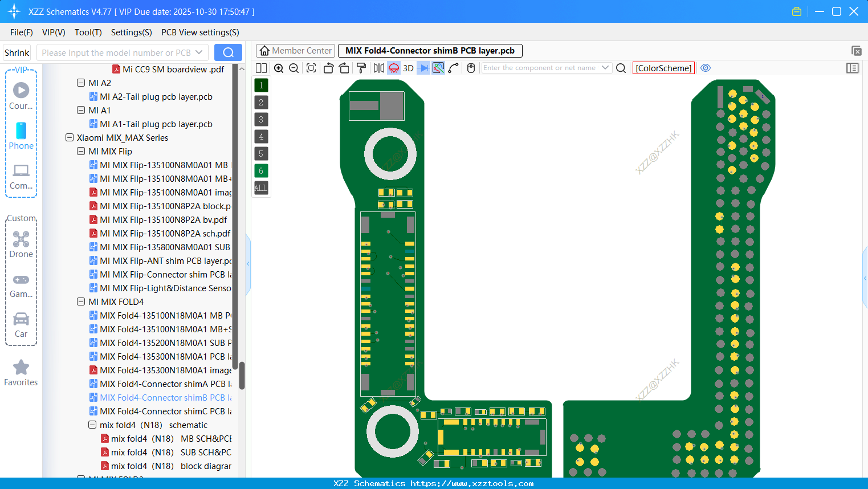The width and height of the screenshot is (868, 489).
Task: Collapse the Xiaomi MIX_MAX Series group
Action: click(x=69, y=137)
